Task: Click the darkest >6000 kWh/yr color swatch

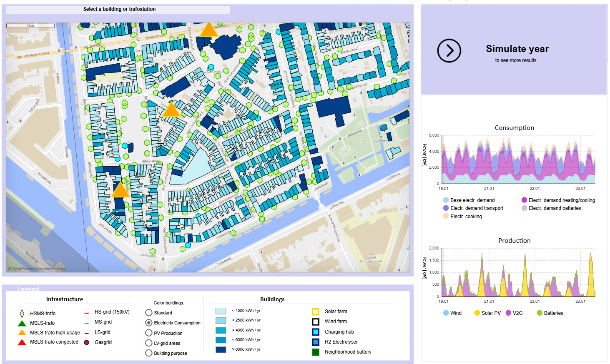Action: point(221,349)
